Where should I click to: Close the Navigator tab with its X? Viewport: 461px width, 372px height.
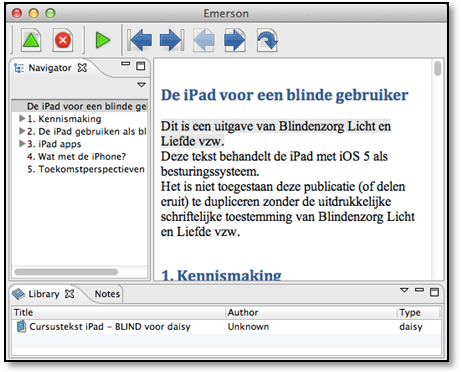82,68
